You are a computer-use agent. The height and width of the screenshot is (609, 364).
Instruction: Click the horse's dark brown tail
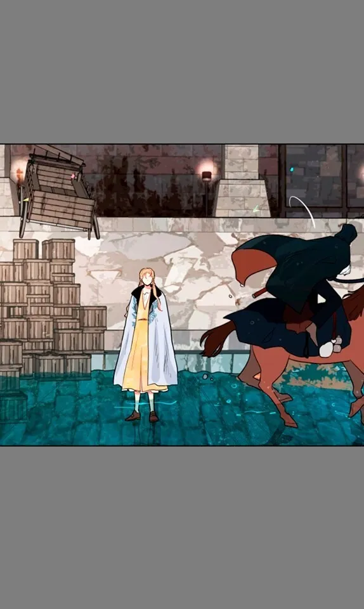216,339
